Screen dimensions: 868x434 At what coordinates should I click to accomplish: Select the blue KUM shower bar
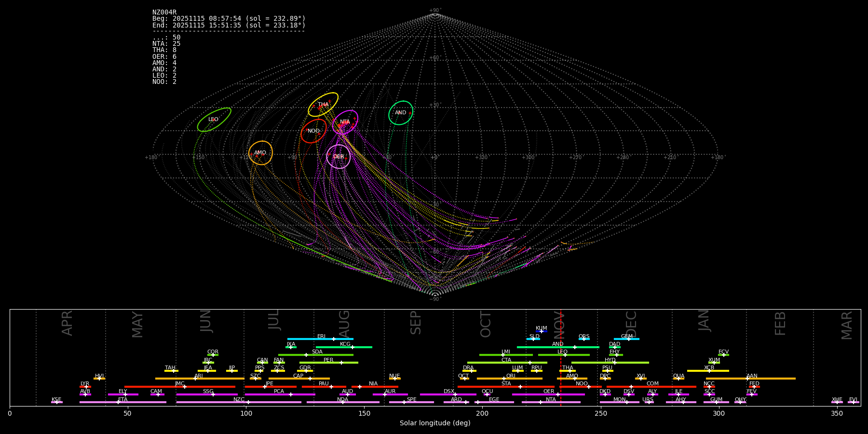tap(542, 331)
